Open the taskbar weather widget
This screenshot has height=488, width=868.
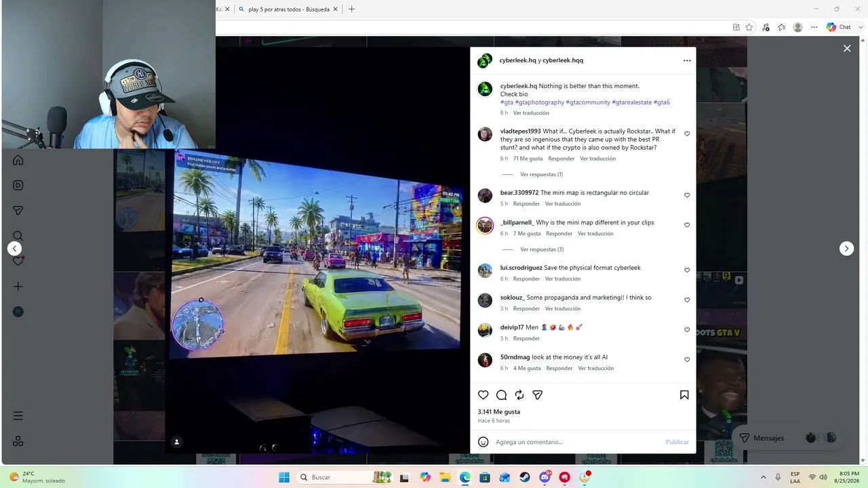tap(38, 477)
